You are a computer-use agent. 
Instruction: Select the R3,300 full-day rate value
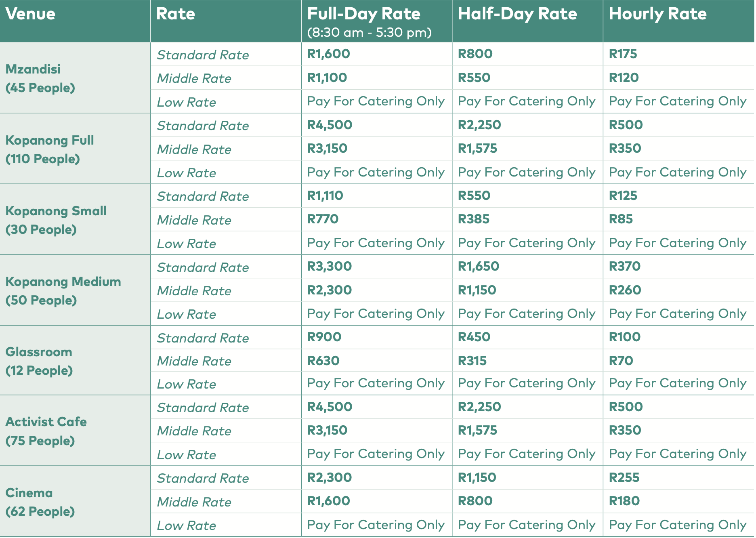[x=329, y=267]
